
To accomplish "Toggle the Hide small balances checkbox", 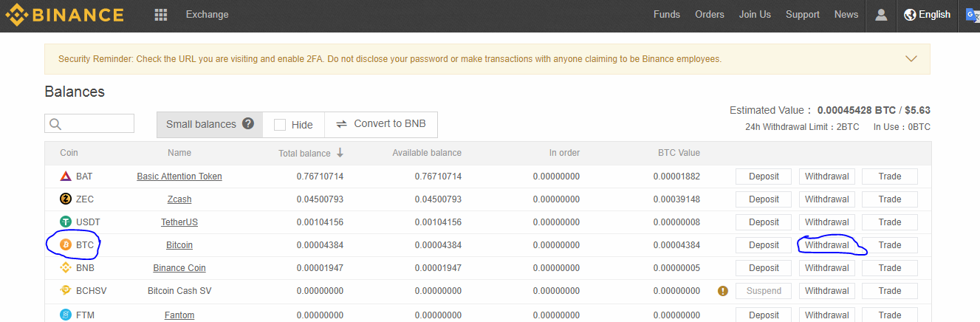I will [x=280, y=125].
